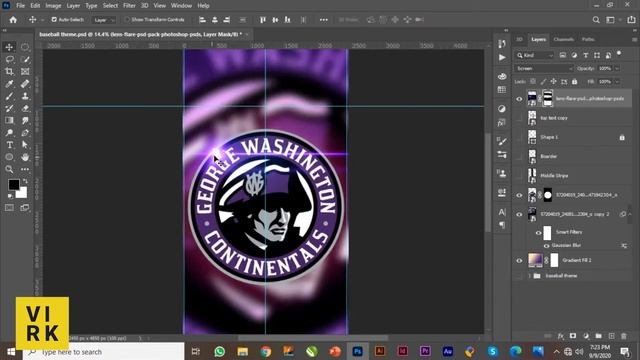Viewport: 640px width, 360px height.
Task: Create new adjustment layer icon
Action: 586,336
